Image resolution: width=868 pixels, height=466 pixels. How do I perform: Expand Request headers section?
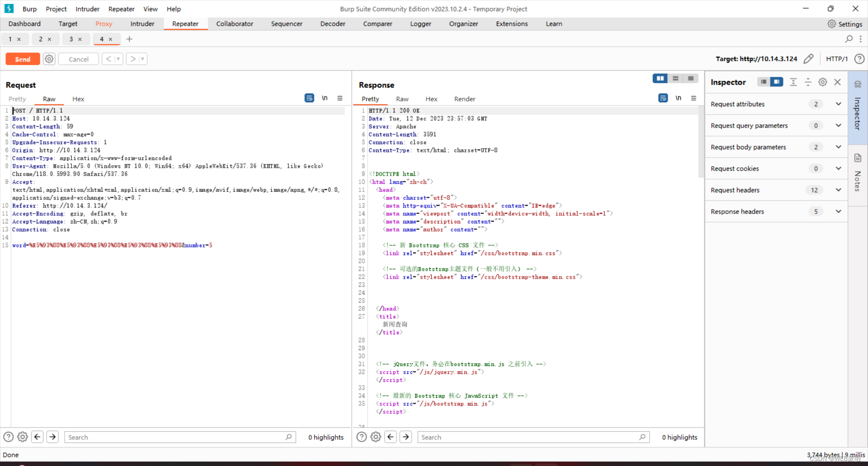pos(776,190)
